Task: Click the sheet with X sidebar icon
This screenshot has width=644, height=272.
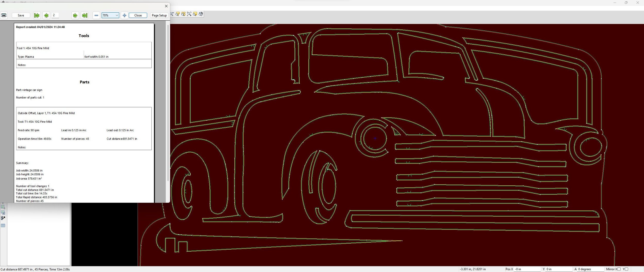Action: (x=3, y=213)
